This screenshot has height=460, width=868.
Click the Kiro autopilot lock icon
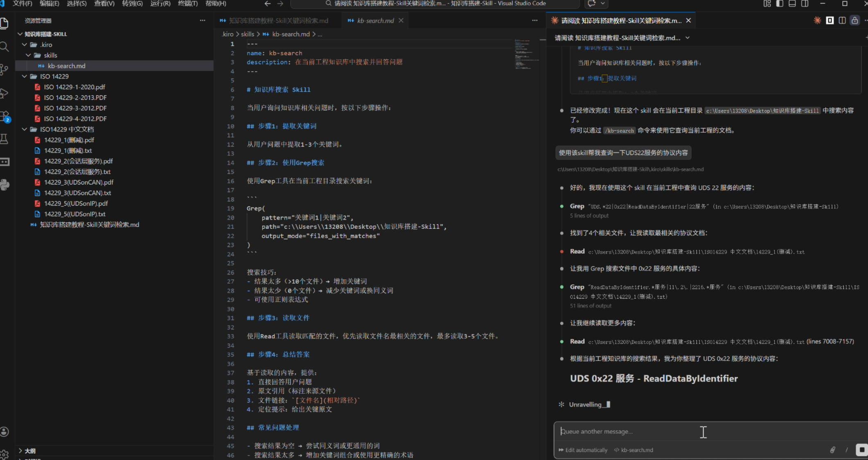click(854, 20)
